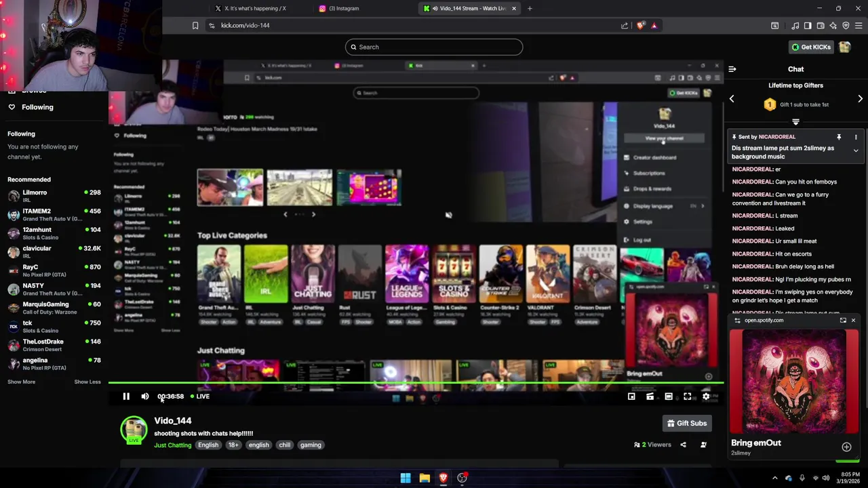Pause the live stream

[126, 396]
